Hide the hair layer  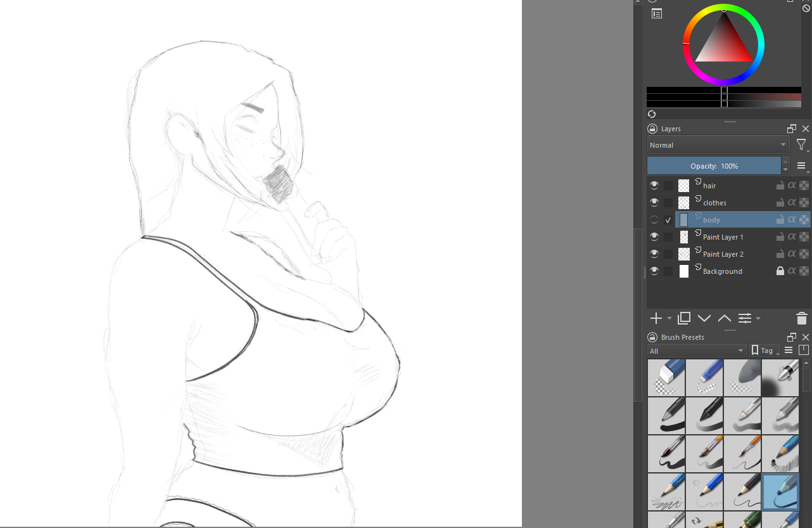tap(654, 186)
